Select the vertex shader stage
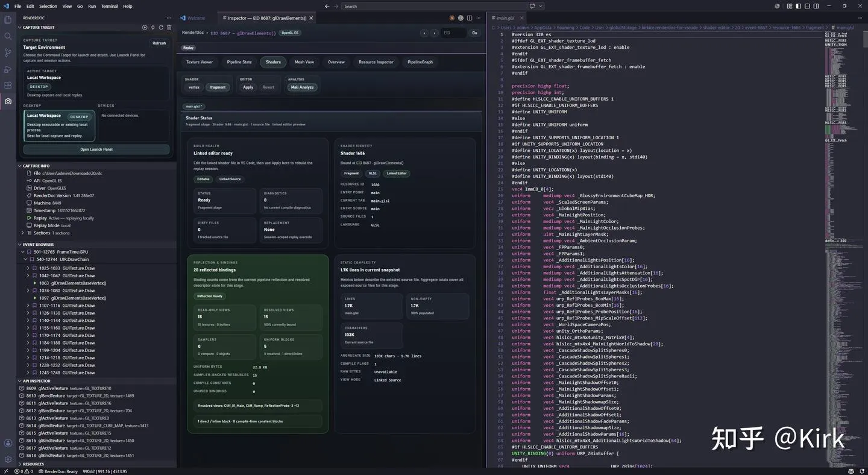 pyautogui.click(x=194, y=87)
